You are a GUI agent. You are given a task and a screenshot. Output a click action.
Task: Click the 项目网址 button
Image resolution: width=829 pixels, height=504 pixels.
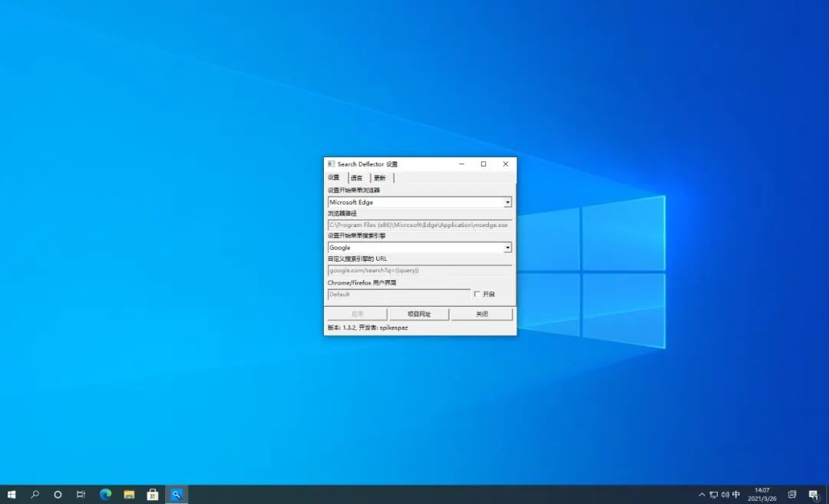point(418,315)
